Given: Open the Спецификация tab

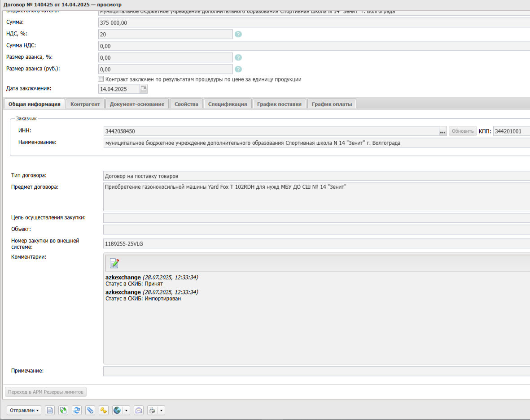Looking at the screenshot, I should [228, 104].
